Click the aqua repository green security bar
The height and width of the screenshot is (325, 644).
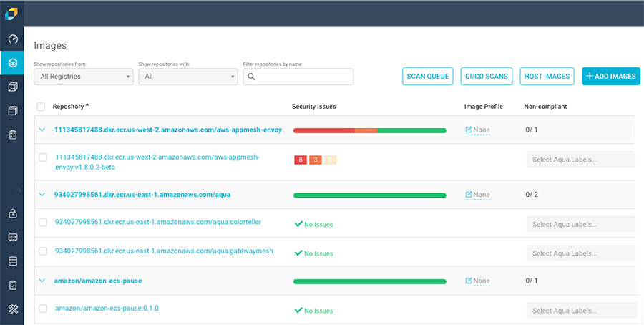370,195
